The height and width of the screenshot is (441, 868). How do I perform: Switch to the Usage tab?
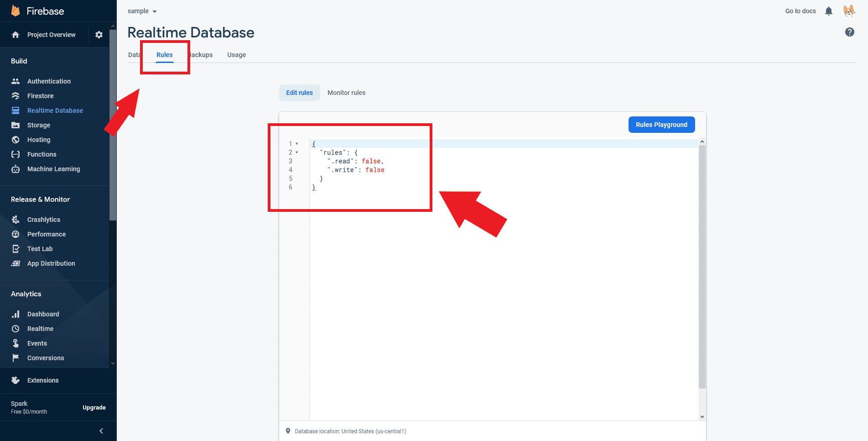tap(236, 55)
